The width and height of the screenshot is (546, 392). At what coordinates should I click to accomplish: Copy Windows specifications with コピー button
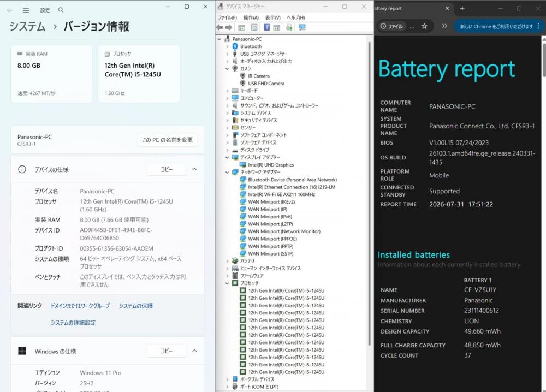click(x=167, y=351)
